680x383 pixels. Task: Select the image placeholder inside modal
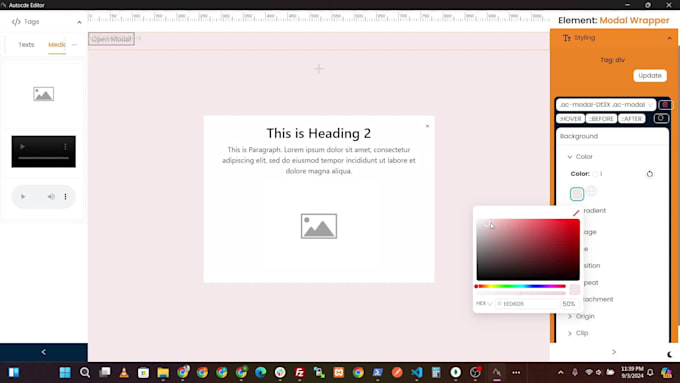point(319,226)
